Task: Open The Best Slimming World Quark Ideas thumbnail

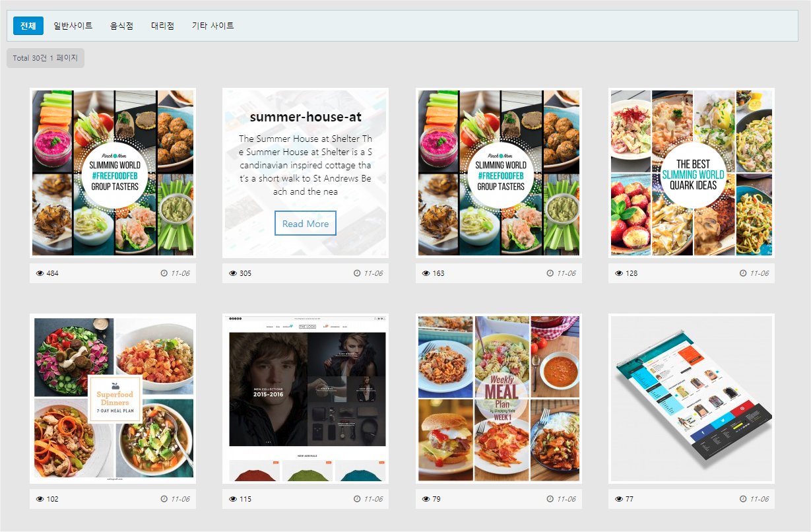Action: click(x=692, y=173)
